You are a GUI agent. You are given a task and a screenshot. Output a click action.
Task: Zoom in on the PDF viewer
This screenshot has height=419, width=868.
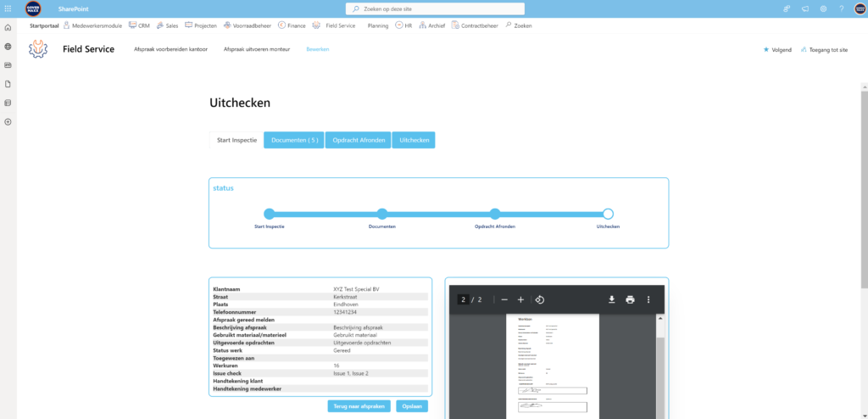click(x=520, y=299)
